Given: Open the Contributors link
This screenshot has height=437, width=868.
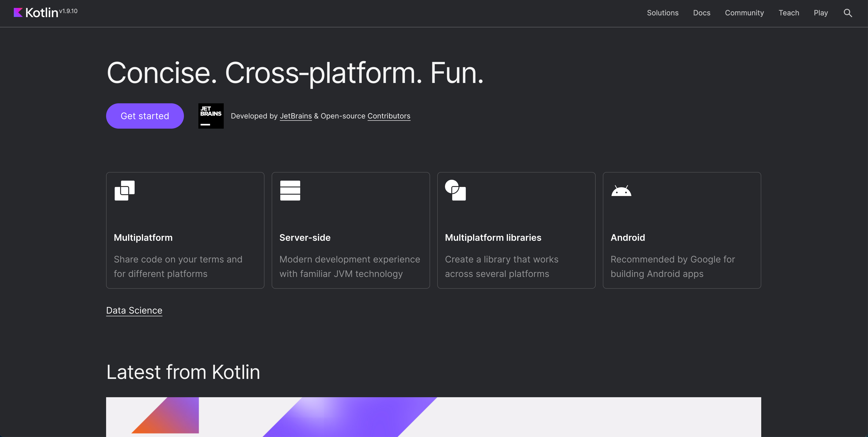Looking at the screenshot, I should 388,116.
